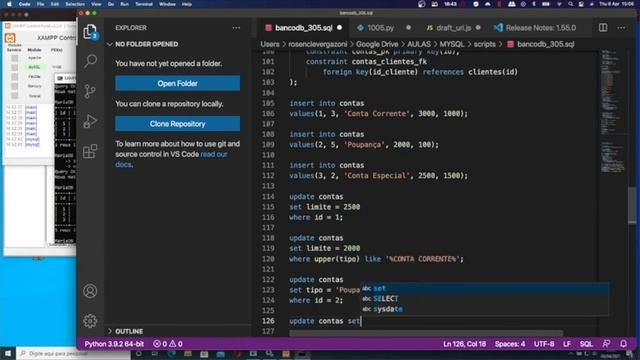Open the Selection menu
The image size is (640, 360).
click(x=75, y=4)
